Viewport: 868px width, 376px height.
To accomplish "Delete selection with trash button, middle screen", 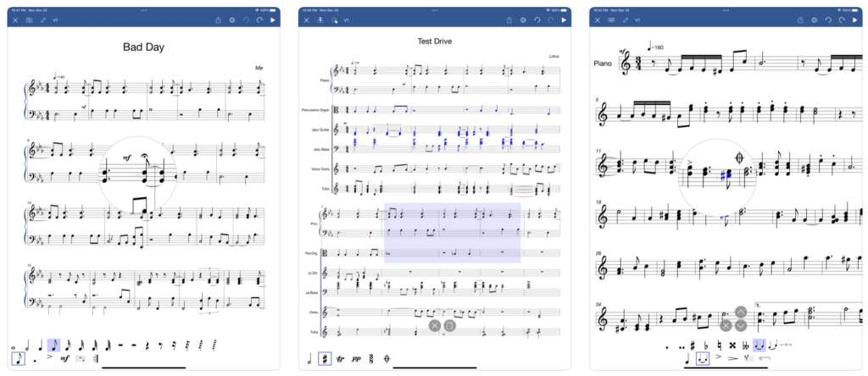I will pyautogui.click(x=450, y=326).
